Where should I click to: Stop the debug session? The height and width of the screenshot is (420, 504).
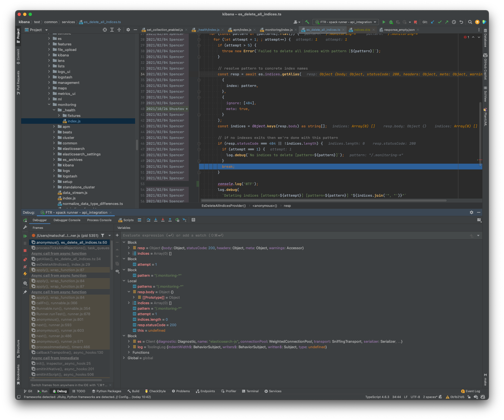tap(25, 251)
